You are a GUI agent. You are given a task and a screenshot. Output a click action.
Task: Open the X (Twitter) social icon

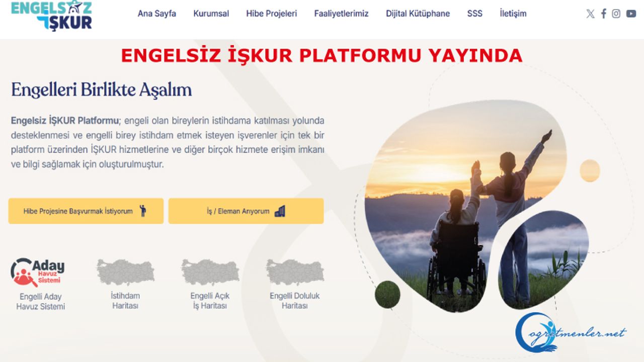590,14
